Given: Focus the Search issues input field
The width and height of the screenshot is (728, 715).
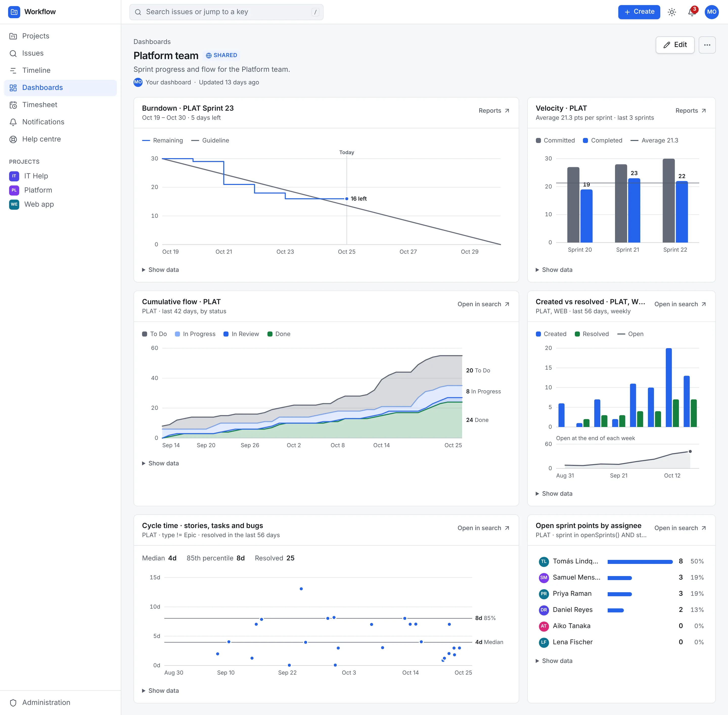Looking at the screenshot, I should click(x=226, y=12).
